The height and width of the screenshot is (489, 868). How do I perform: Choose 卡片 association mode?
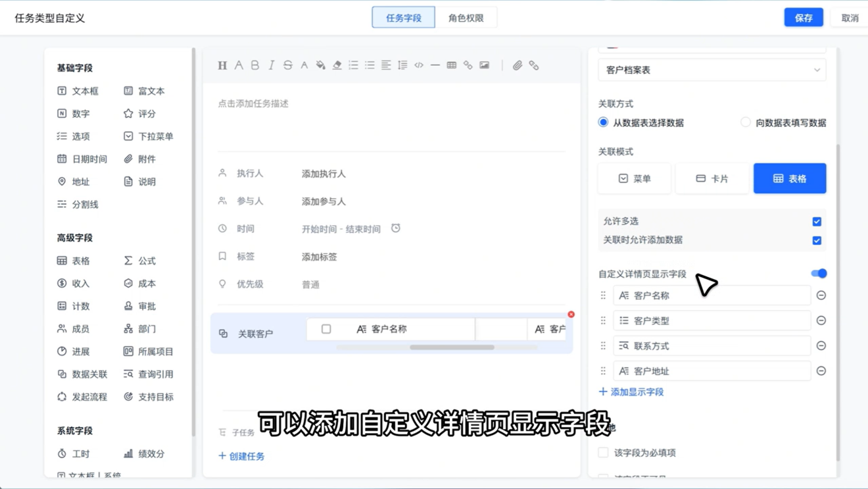712,178
